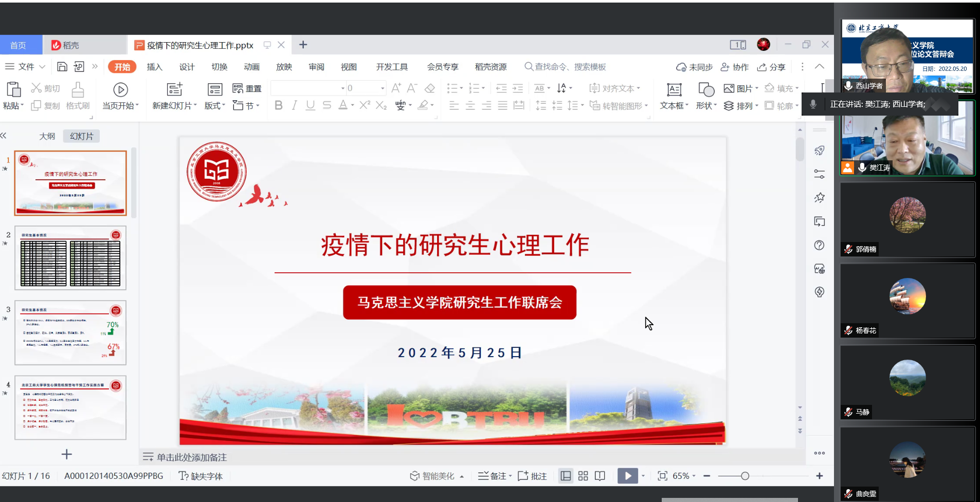Click the save icon in the quick toolbar
Viewport: 980px width, 502px height.
point(62,67)
